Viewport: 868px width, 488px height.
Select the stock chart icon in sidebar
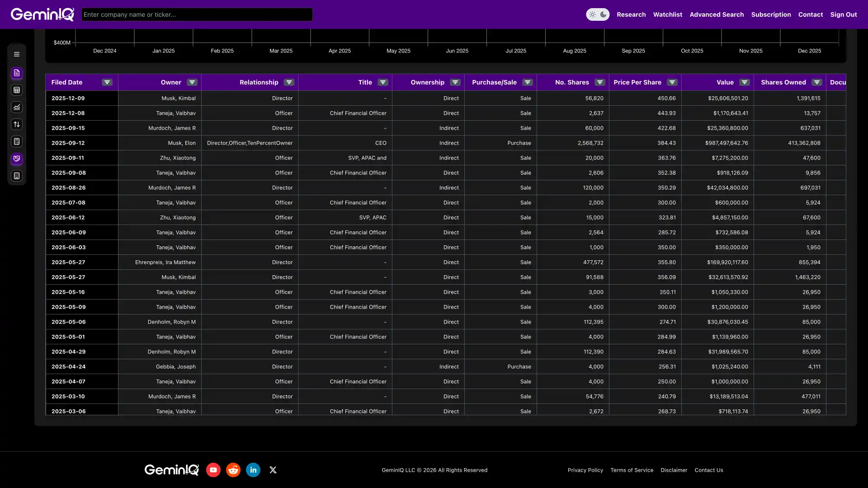point(17,107)
